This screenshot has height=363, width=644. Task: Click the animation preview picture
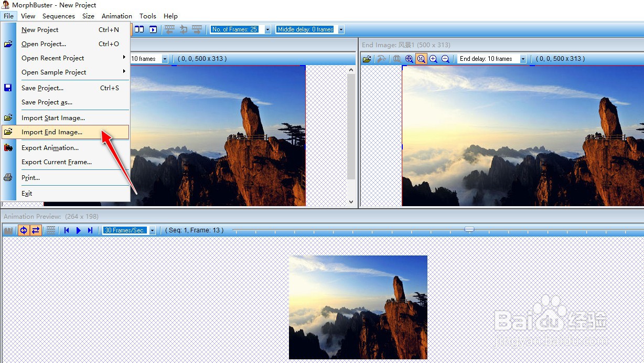pyautogui.click(x=358, y=307)
